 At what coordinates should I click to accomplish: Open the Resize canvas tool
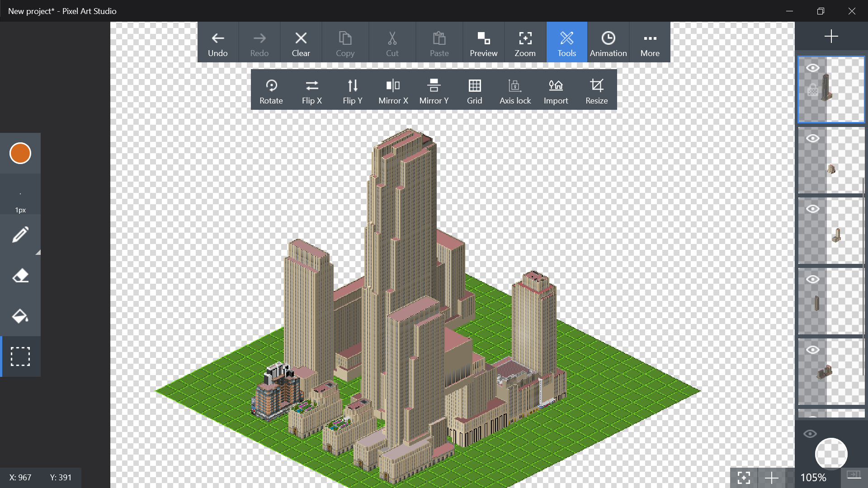pyautogui.click(x=597, y=90)
